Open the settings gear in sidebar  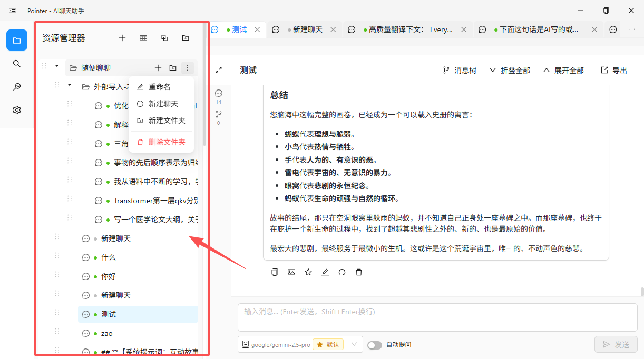coord(17,110)
